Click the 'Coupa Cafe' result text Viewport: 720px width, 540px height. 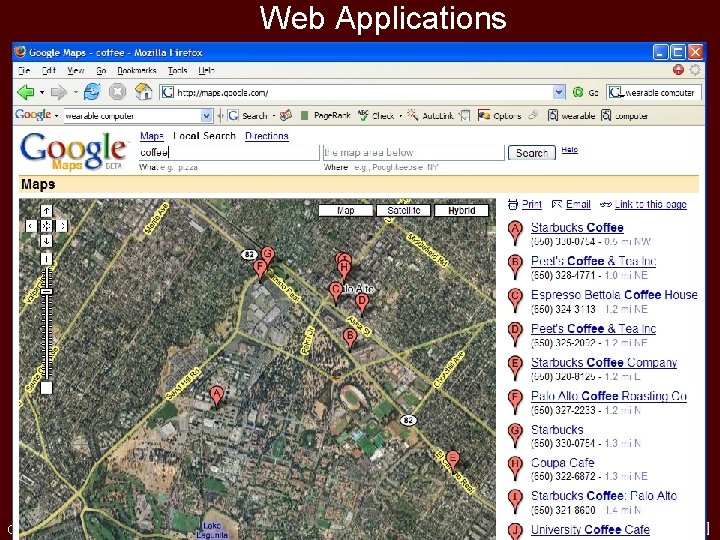(562, 462)
